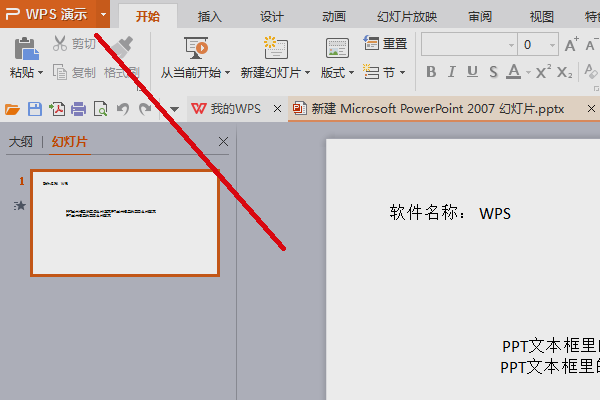
Task: Expand the Layout dropdown arrow
Action: [351, 72]
